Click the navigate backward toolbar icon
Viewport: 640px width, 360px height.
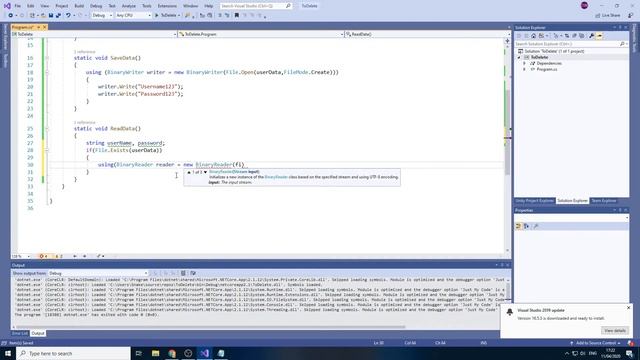(x=11, y=16)
